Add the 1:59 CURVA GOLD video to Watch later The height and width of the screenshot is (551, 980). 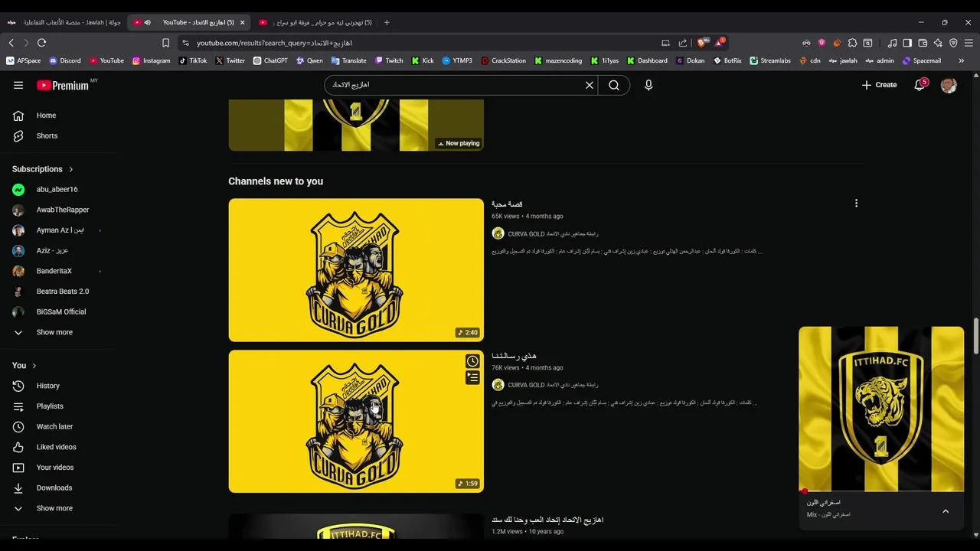coord(472,361)
